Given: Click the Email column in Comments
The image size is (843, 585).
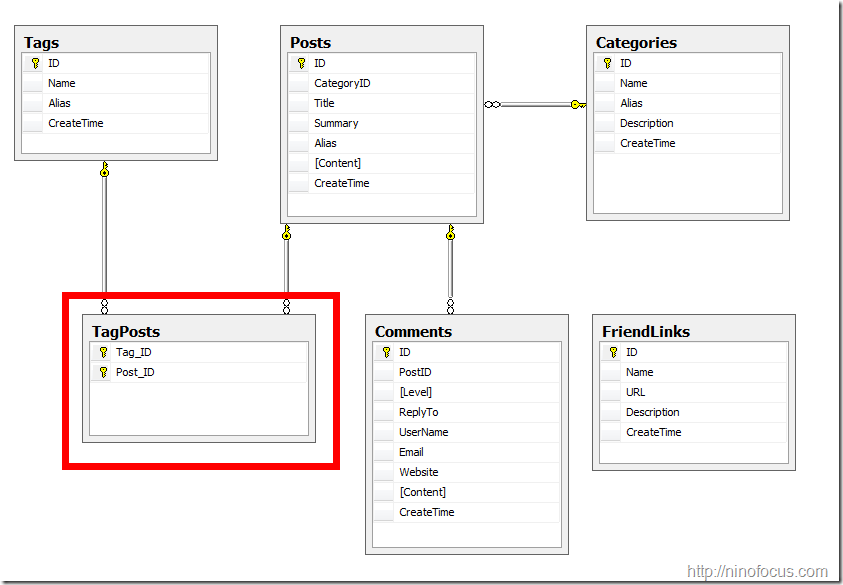Looking at the screenshot, I should pyautogui.click(x=467, y=452).
